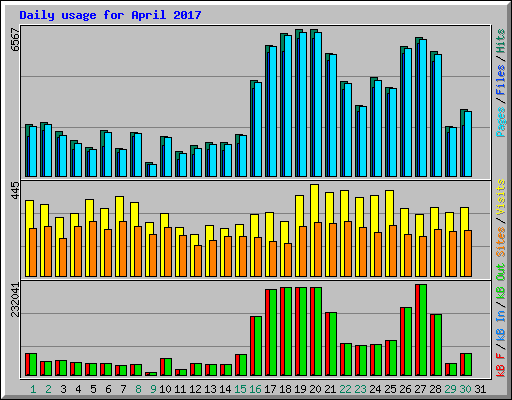Click the 'Visits' legend label

[501, 197]
